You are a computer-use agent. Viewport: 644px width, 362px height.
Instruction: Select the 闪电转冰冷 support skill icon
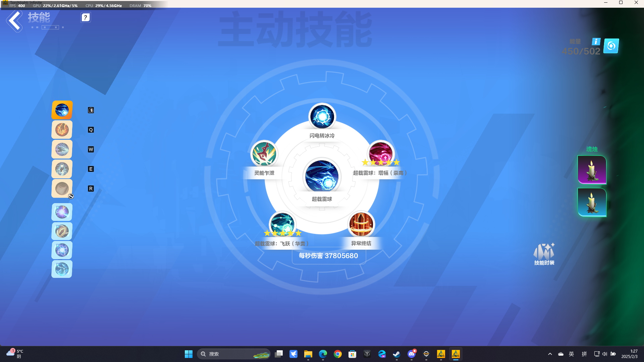(322, 117)
